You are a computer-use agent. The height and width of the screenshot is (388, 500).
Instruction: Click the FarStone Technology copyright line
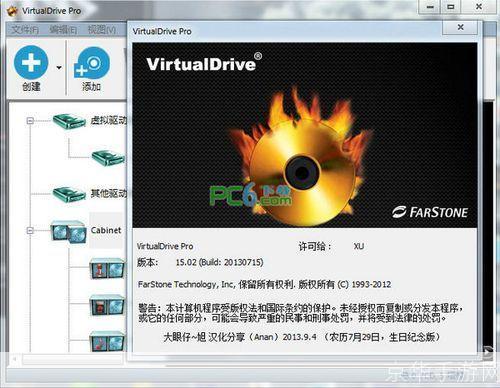(264, 284)
